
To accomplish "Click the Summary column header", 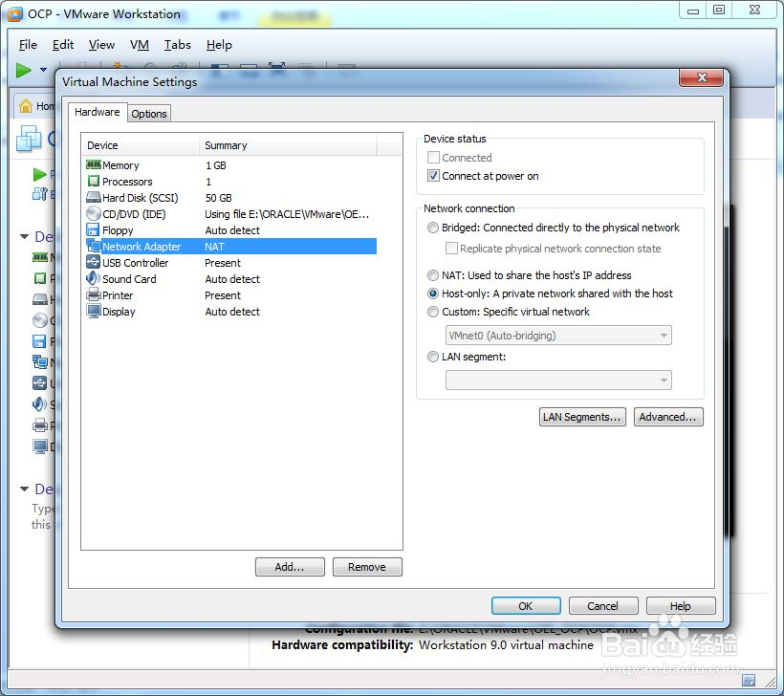I will click(x=288, y=145).
